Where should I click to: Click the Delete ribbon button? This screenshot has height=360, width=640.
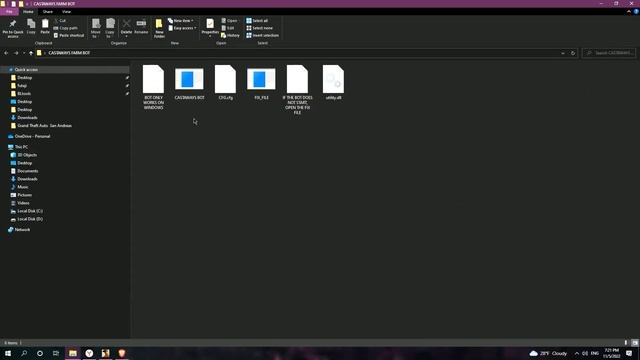tap(127, 28)
